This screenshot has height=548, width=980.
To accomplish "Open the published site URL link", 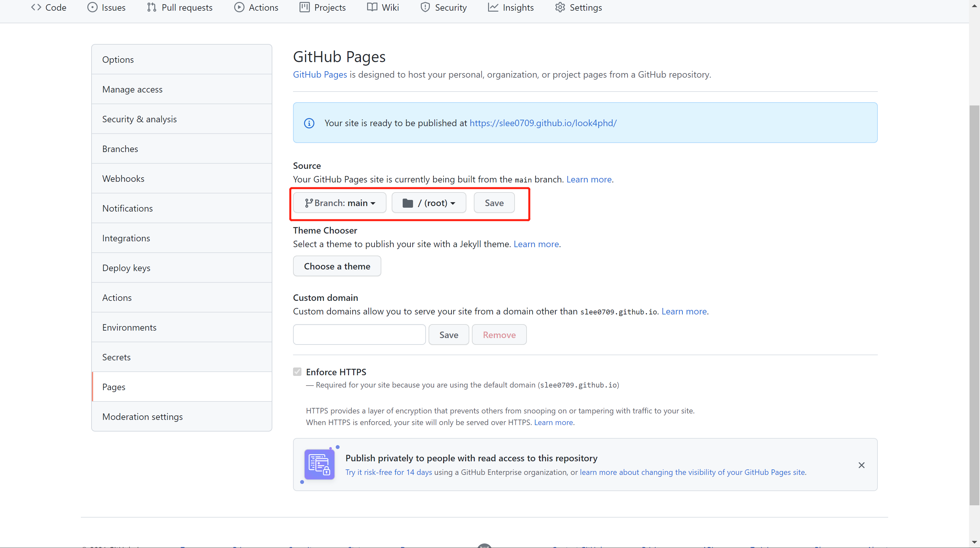I will pyautogui.click(x=543, y=123).
